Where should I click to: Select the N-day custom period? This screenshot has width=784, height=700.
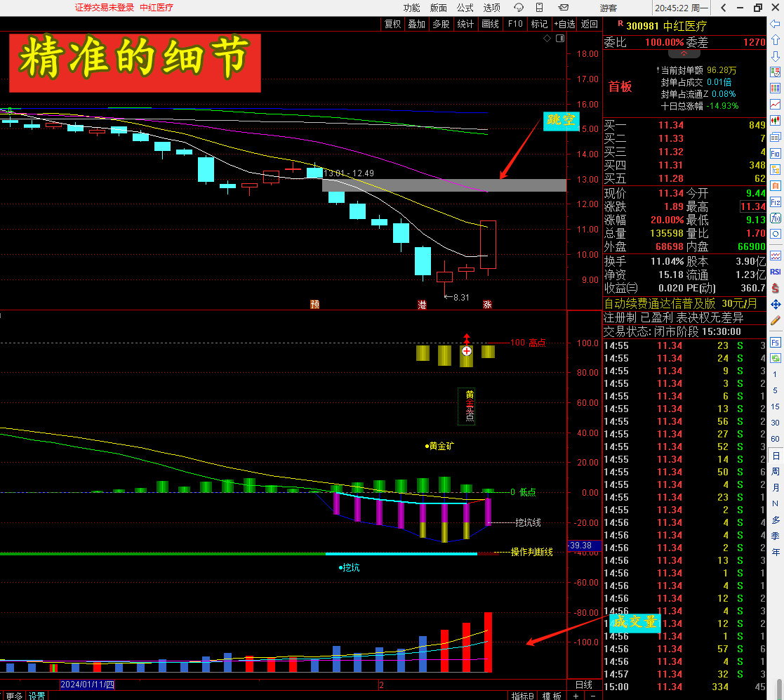[775, 503]
